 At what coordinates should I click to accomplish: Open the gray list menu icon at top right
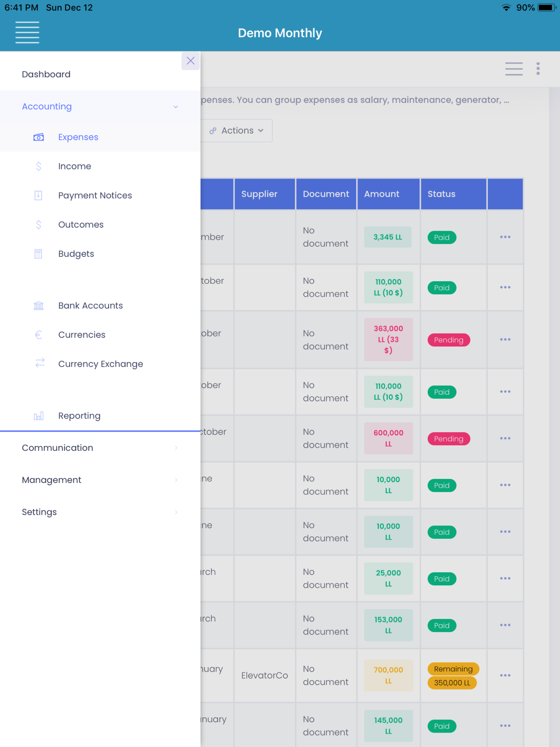click(514, 69)
